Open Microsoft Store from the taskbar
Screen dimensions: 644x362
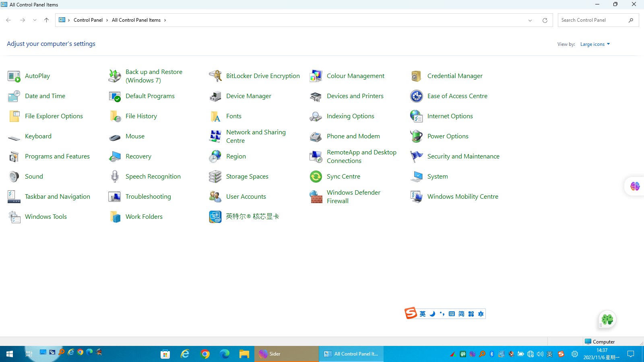pos(165,354)
